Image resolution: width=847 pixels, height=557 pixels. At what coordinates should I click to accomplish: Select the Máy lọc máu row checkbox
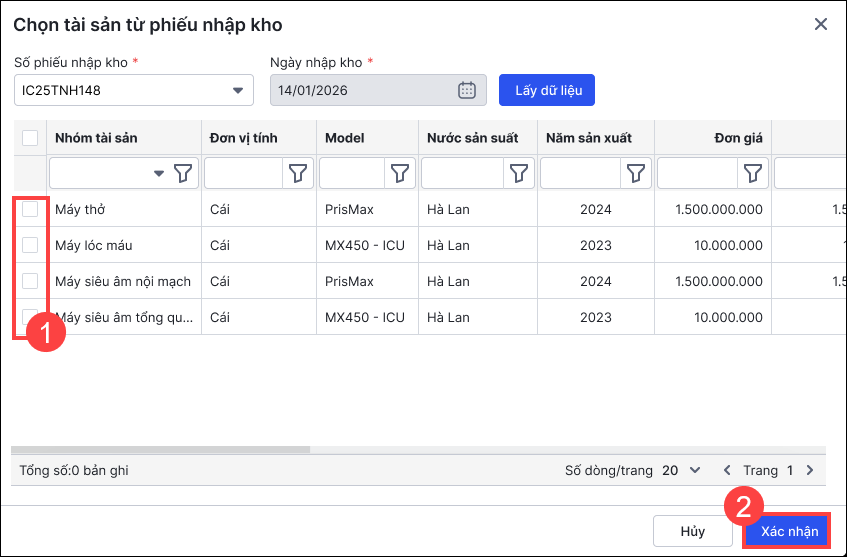[30, 245]
